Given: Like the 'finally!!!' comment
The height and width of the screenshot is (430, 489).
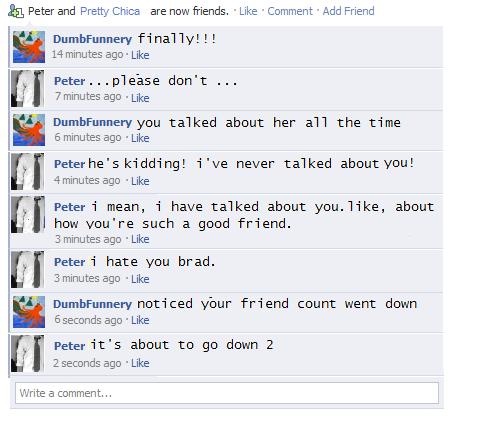Looking at the screenshot, I should [140, 55].
